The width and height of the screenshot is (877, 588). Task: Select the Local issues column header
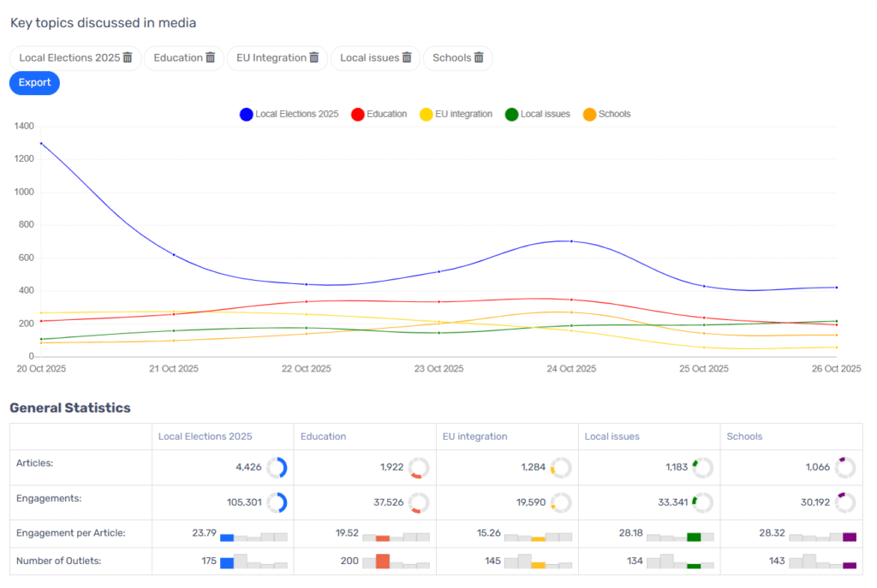tap(612, 437)
